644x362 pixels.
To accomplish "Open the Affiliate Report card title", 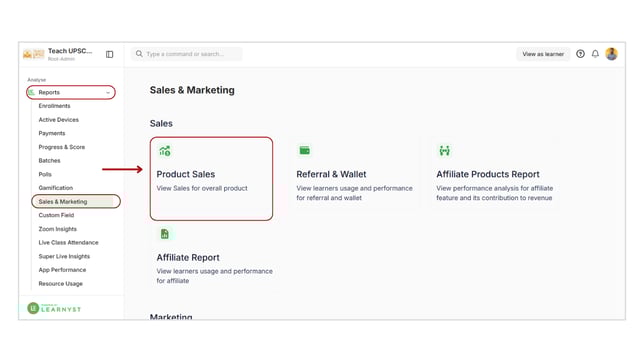I will coord(188,258).
